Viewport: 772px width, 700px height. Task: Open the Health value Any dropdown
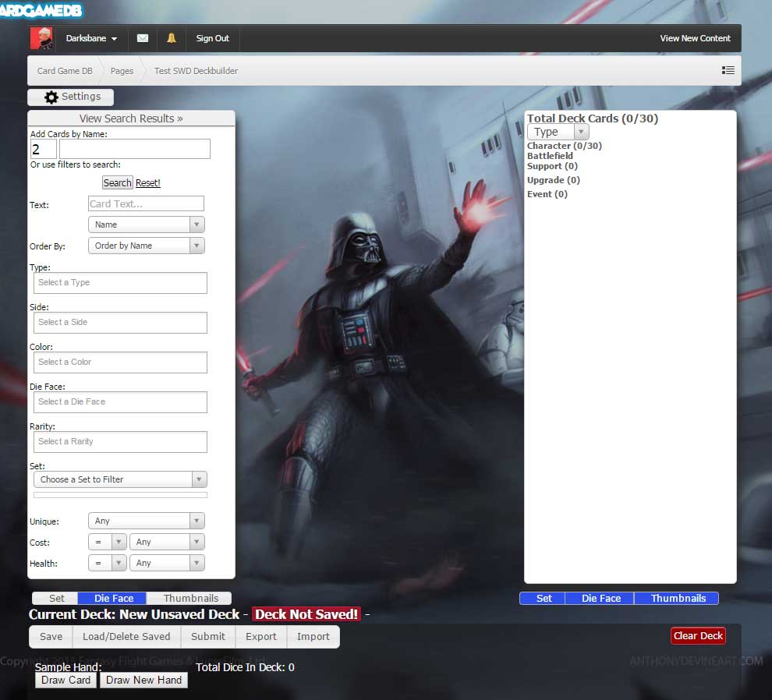167,563
